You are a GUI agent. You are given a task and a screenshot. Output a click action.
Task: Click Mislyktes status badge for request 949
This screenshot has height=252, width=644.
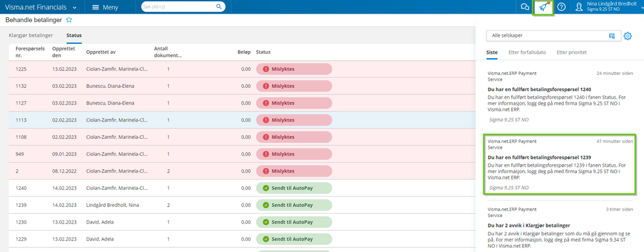pos(294,154)
